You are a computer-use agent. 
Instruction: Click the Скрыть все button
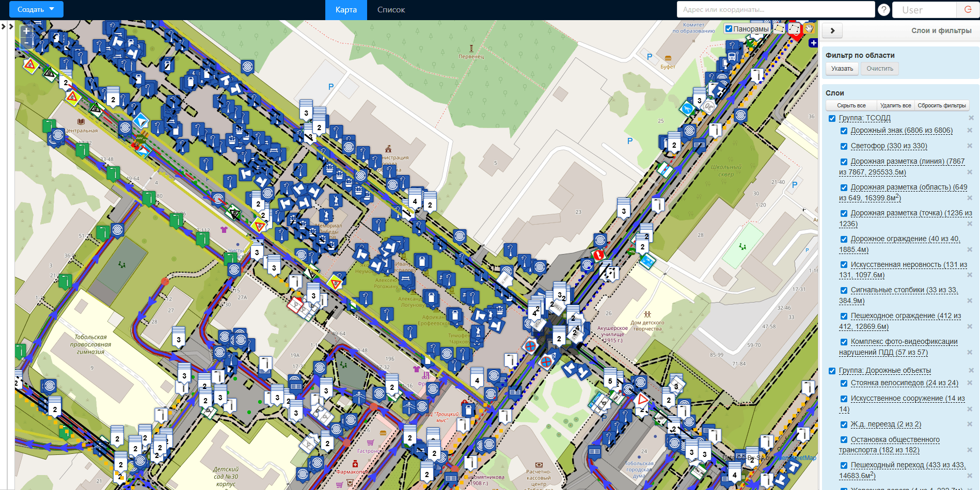[x=851, y=105]
